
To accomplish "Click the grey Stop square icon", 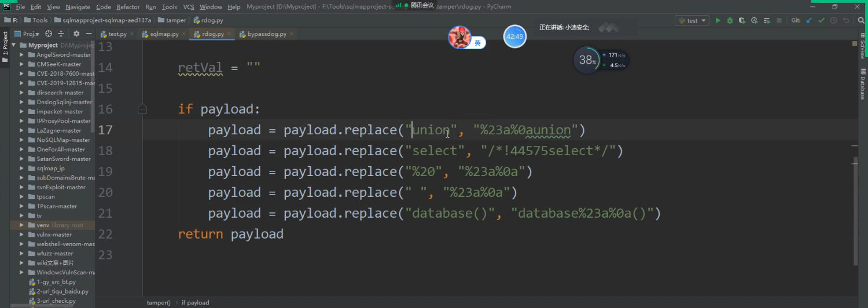I will pos(779,20).
